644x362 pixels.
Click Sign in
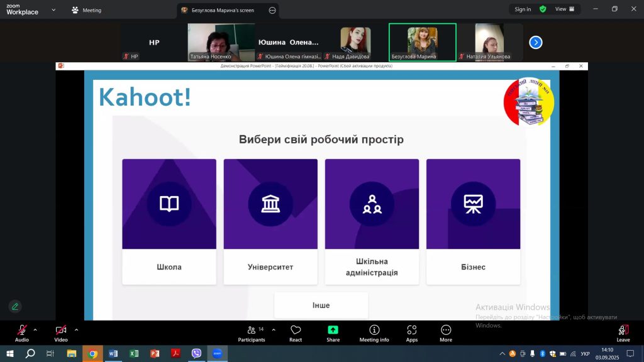pos(523,9)
